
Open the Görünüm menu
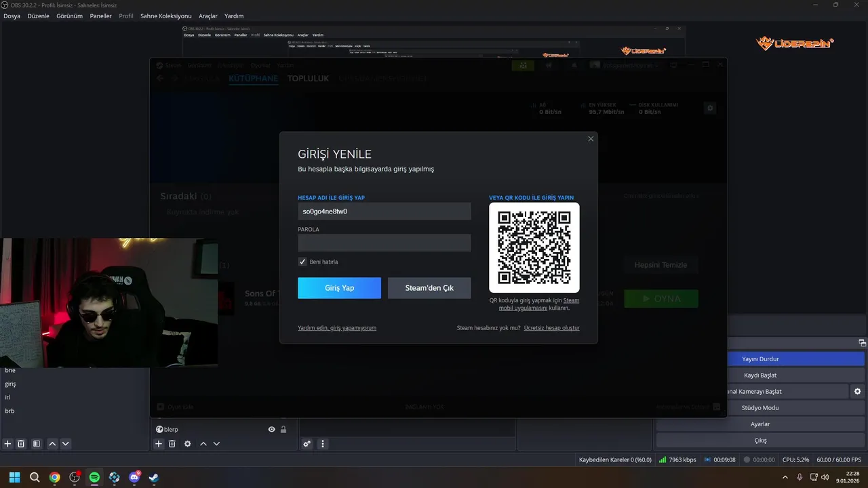[x=69, y=16]
